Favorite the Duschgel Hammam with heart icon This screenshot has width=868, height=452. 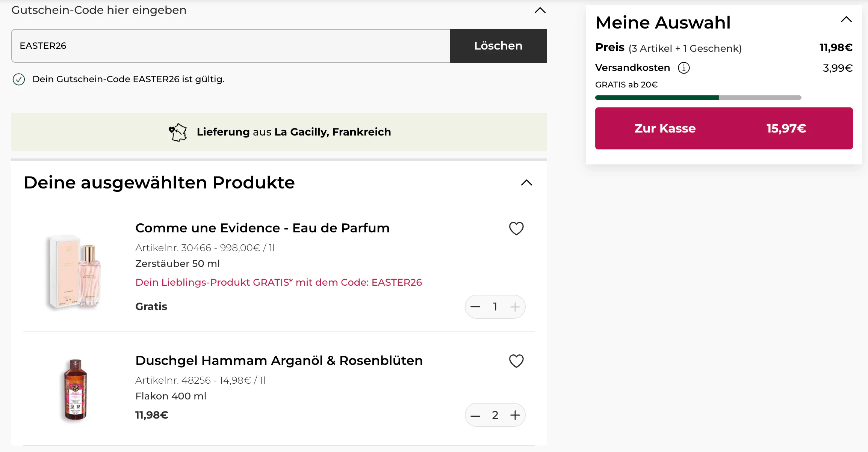pos(516,361)
